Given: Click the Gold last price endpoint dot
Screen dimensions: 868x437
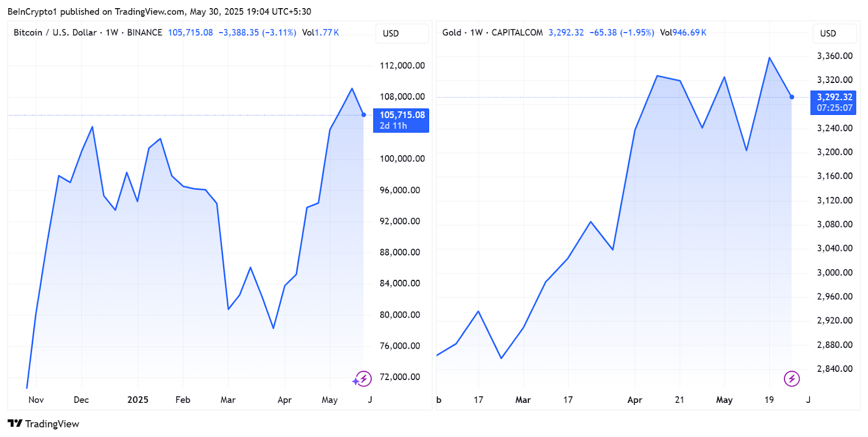Looking at the screenshot, I should pos(792,97).
